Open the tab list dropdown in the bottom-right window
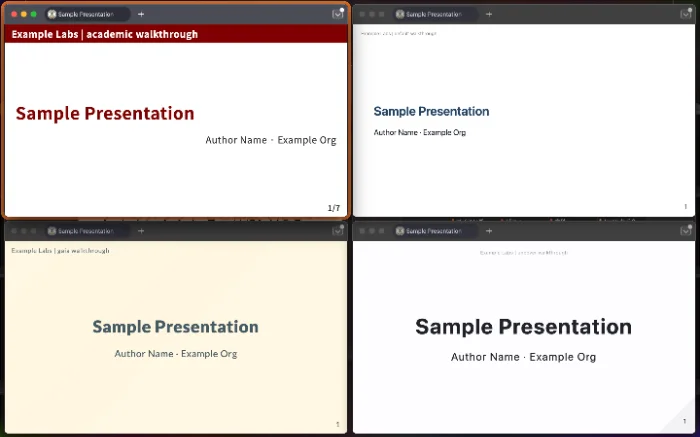The width and height of the screenshot is (700, 437). coord(685,231)
